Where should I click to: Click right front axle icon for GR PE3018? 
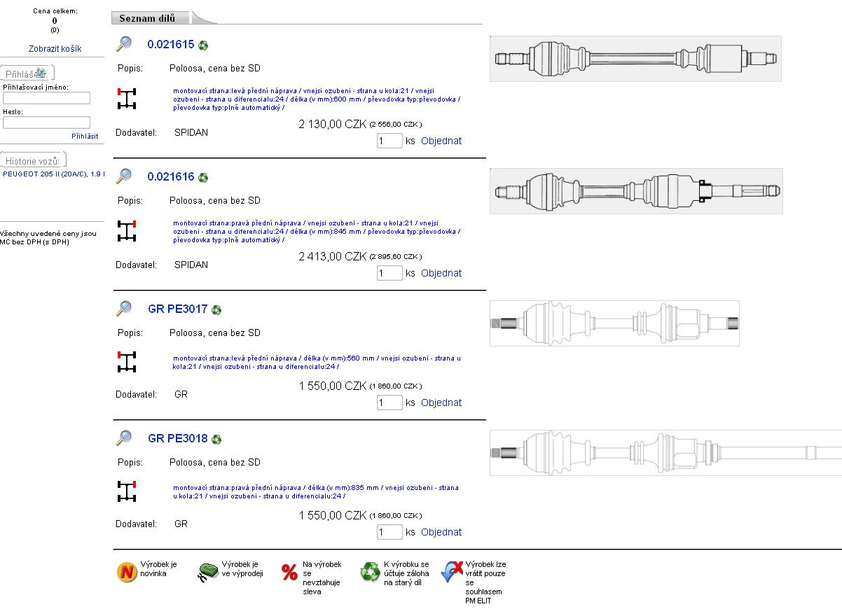[x=126, y=492]
